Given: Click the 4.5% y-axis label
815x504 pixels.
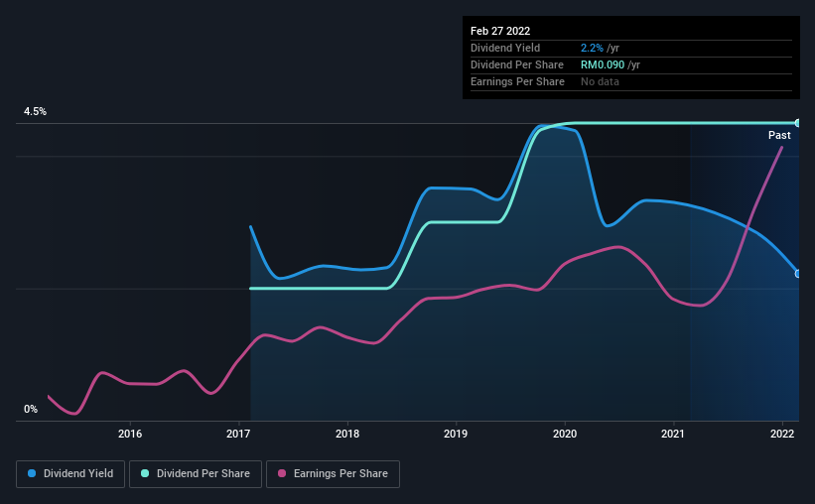Looking at the screenshot, I should tap(35, 112).
